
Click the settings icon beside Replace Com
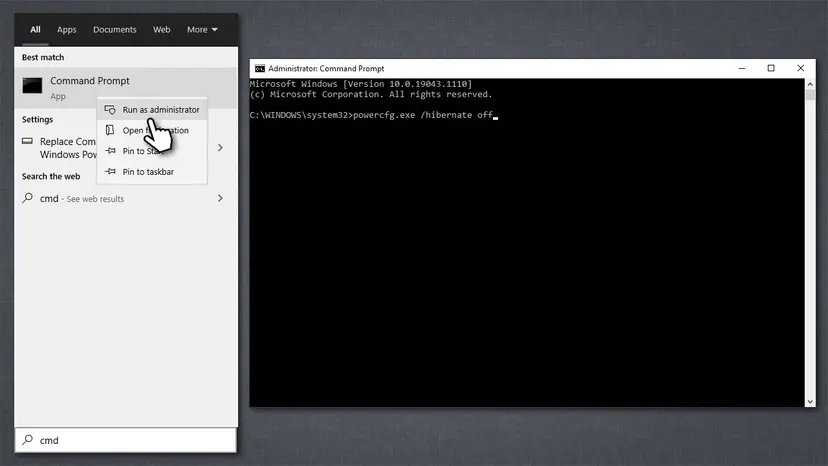(27, 141)
